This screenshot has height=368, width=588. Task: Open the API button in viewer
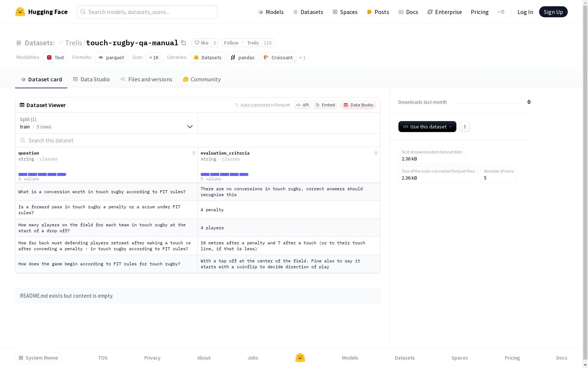click(302, 105)
